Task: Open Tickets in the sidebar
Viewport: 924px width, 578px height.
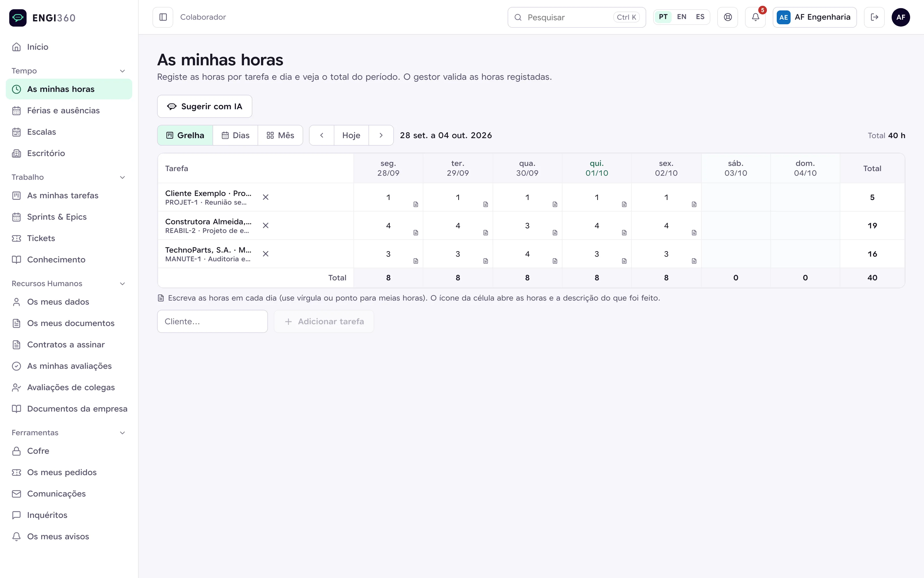Action: (x=69, y=238)
